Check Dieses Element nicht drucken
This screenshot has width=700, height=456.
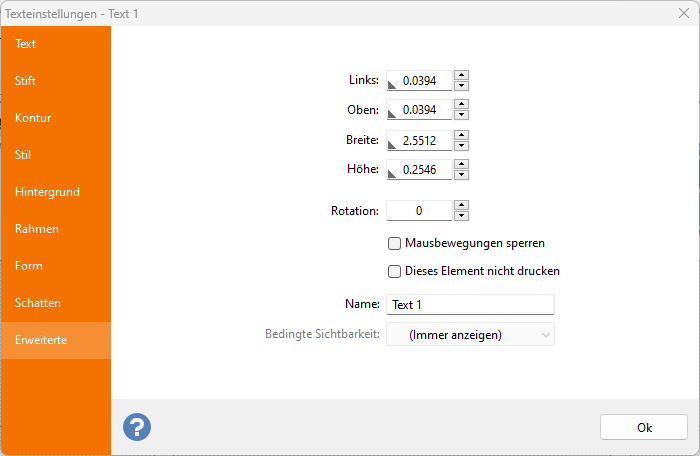coord(394,270)
